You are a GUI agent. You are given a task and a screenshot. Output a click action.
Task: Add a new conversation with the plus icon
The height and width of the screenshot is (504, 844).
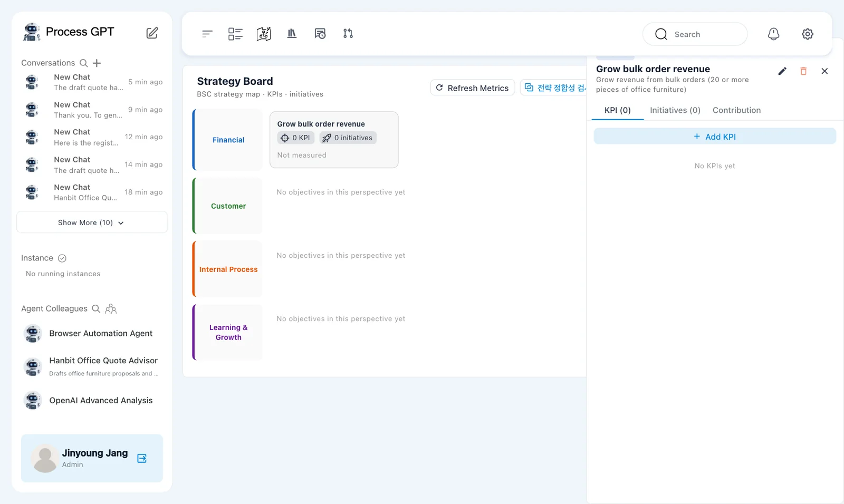pos(97,63)
